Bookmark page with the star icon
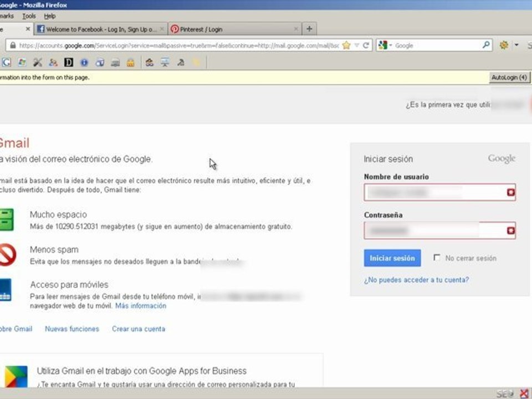Image resolution: width=532 pixels, height=399 pixels. click(346, 45)
